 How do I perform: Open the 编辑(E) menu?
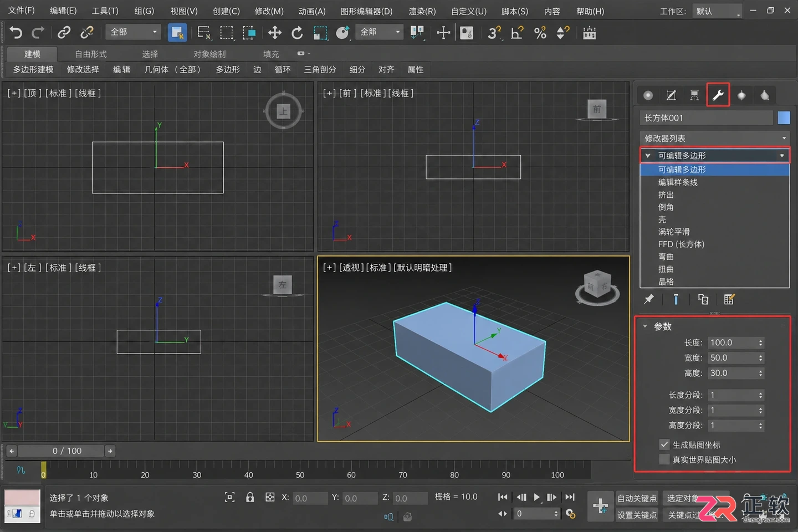point(63,11)
